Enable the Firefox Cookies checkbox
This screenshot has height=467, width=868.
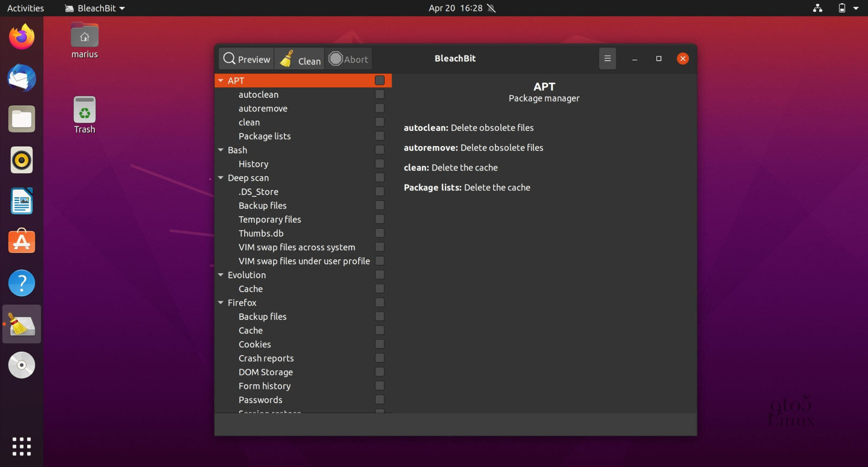[380, 344]
